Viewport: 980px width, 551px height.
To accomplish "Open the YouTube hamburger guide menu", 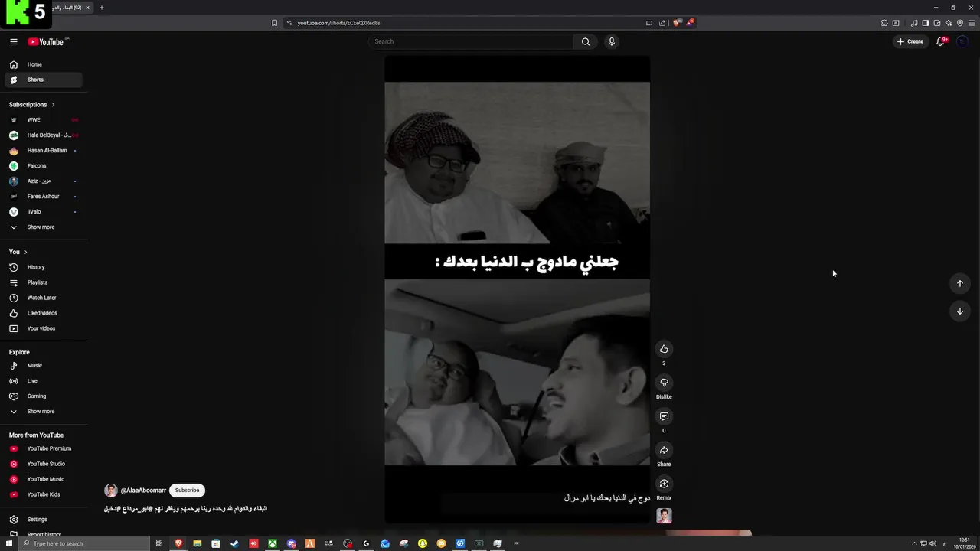I will [x=13, y=41].
